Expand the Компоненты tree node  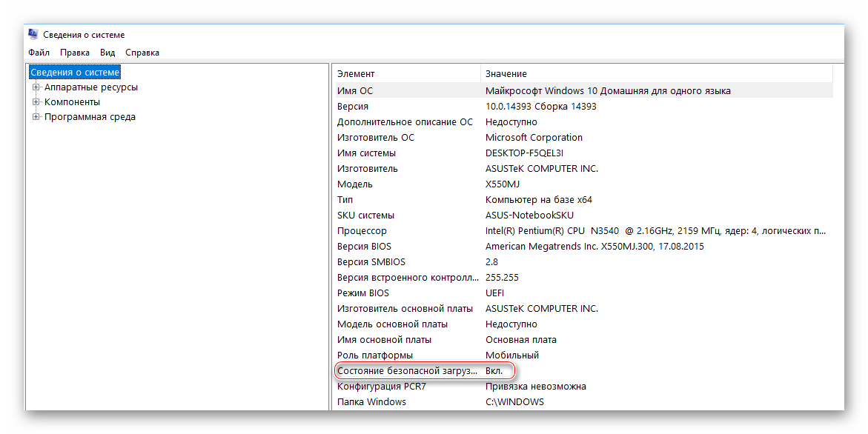pos(36,102)
